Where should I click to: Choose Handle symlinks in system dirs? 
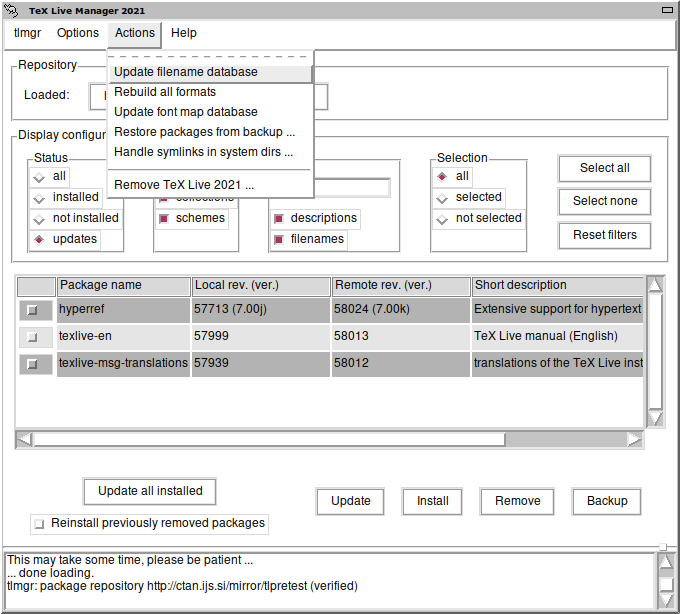(210, 152)
